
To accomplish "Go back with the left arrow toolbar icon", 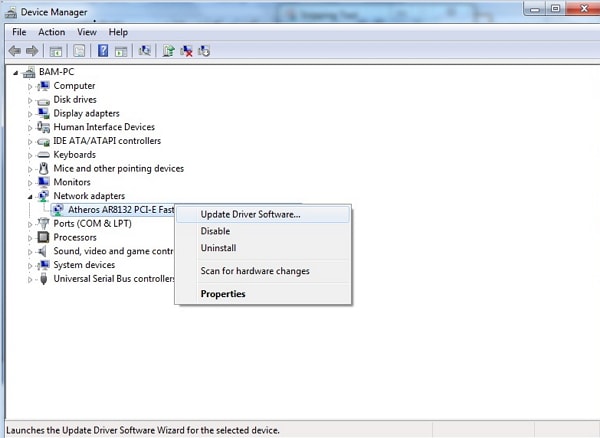I will (x=15, y=51).
